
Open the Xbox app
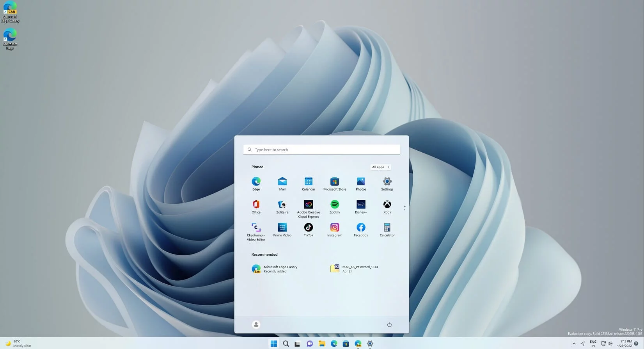click(387, 207)
